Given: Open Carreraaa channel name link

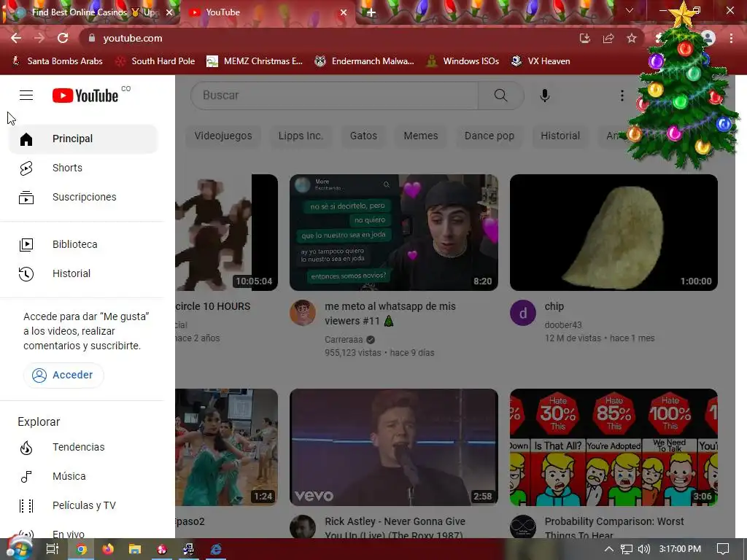Looking at the screenshot, I should (344, 340).
